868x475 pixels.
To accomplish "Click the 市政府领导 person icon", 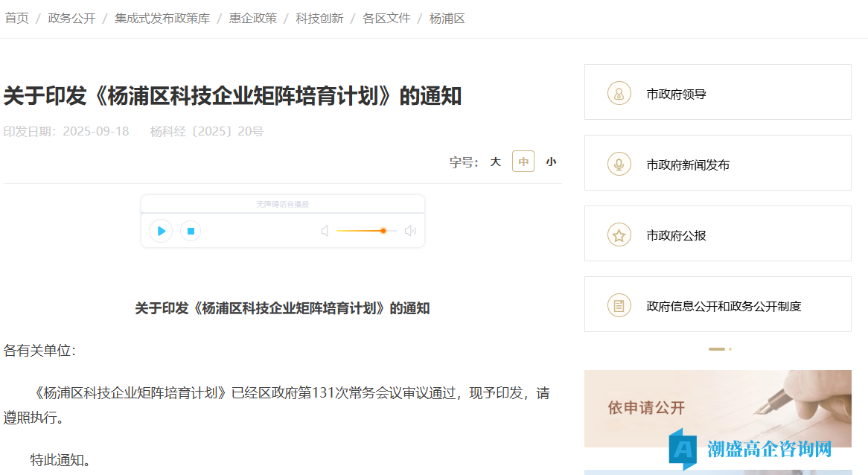I will [x=619, y=92].
